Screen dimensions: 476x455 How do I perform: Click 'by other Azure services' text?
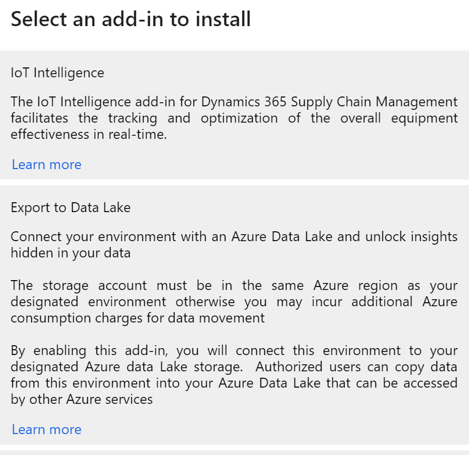pos(81,399)
